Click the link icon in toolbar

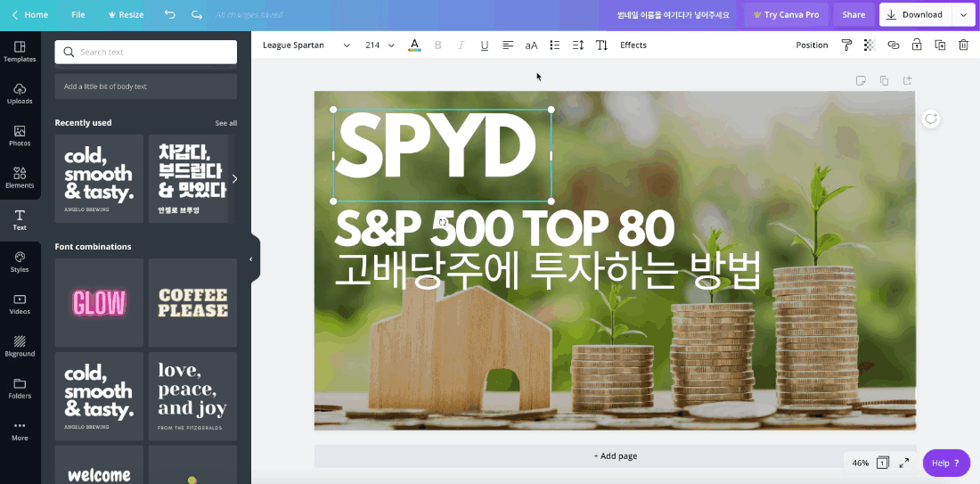point(893,45)
